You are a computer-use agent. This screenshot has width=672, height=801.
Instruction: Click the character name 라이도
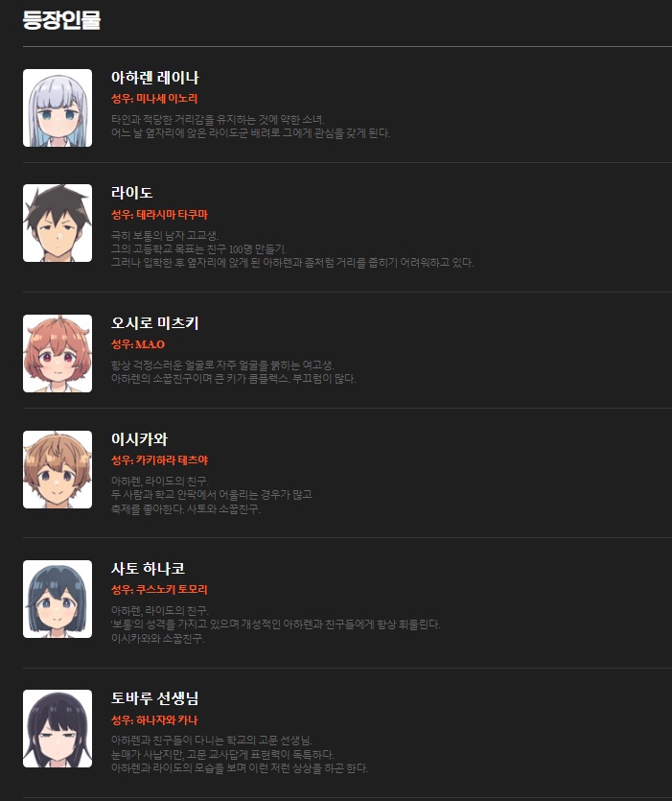click(x=132, y=193)
